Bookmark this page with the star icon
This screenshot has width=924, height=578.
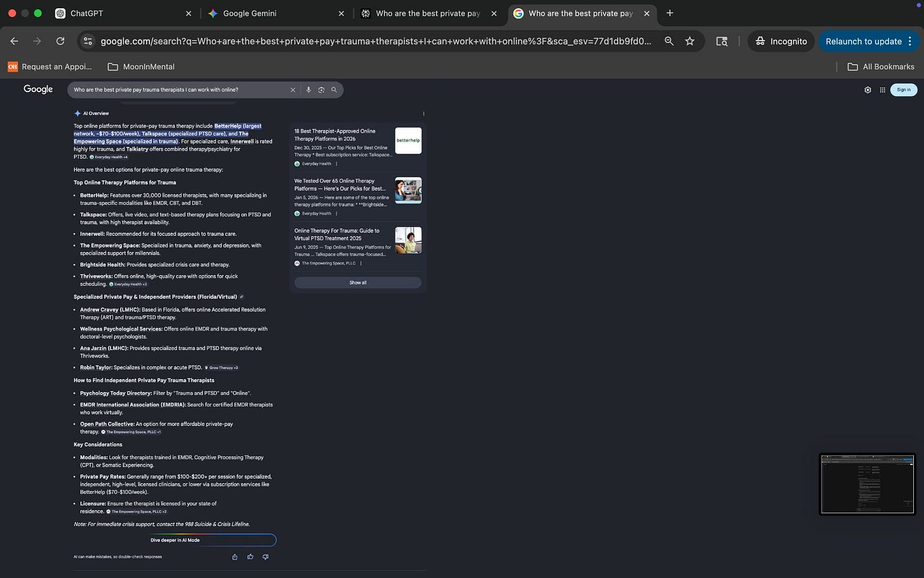(690, 41)
